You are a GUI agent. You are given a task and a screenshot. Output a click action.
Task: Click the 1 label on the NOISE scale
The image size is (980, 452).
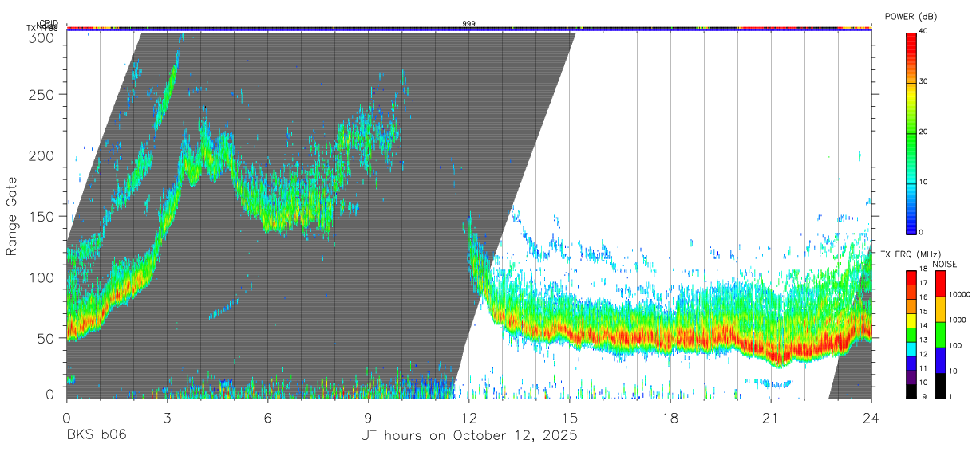tap(950, 397)
